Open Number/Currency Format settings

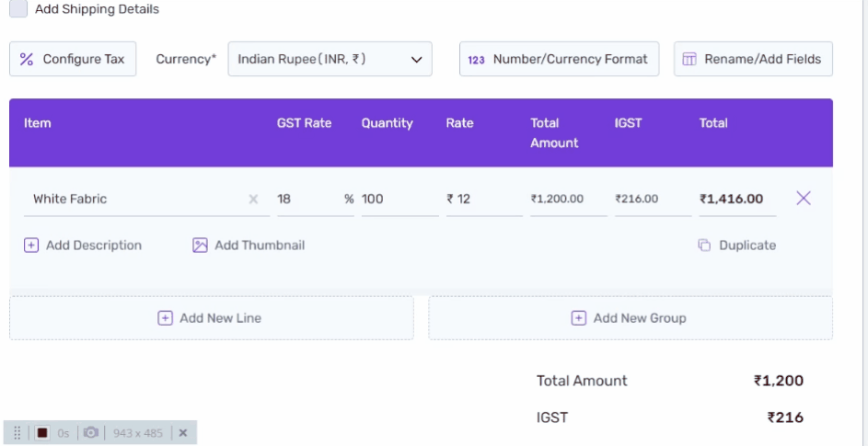[559, 59]
